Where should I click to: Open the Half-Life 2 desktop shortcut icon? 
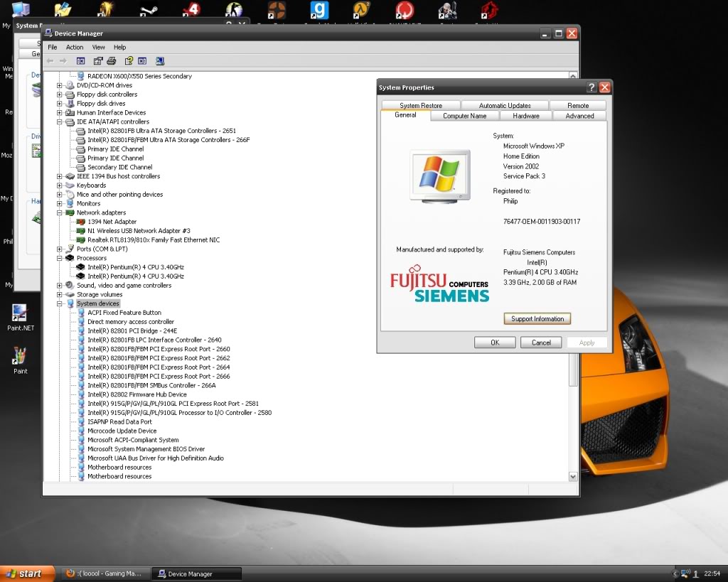362,10
